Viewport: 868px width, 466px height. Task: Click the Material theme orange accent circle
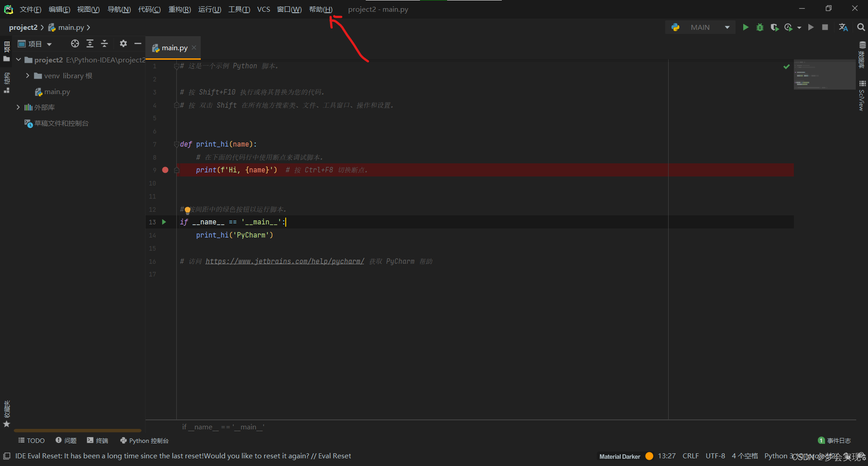coord(649,456)
